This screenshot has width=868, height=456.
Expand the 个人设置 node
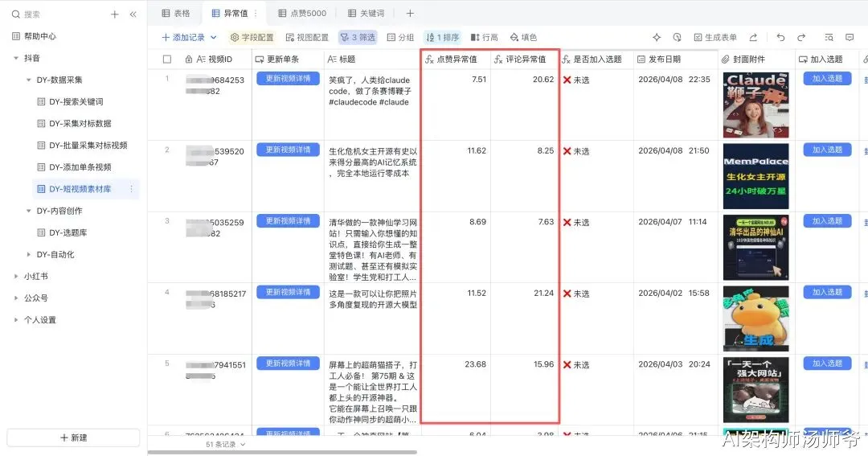pyautogui.click(x=16, y=320)
